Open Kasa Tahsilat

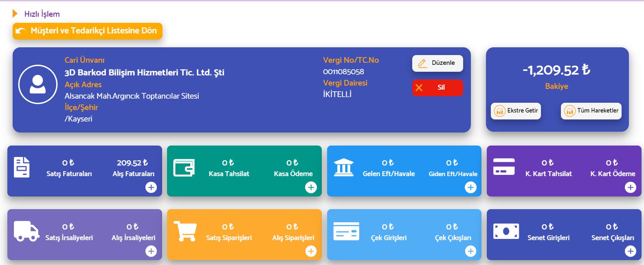tap(229, 168)
